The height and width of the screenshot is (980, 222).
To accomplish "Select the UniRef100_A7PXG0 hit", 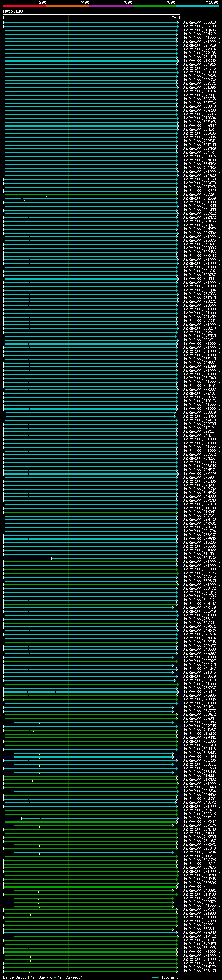I will click(x=199, y=80).
